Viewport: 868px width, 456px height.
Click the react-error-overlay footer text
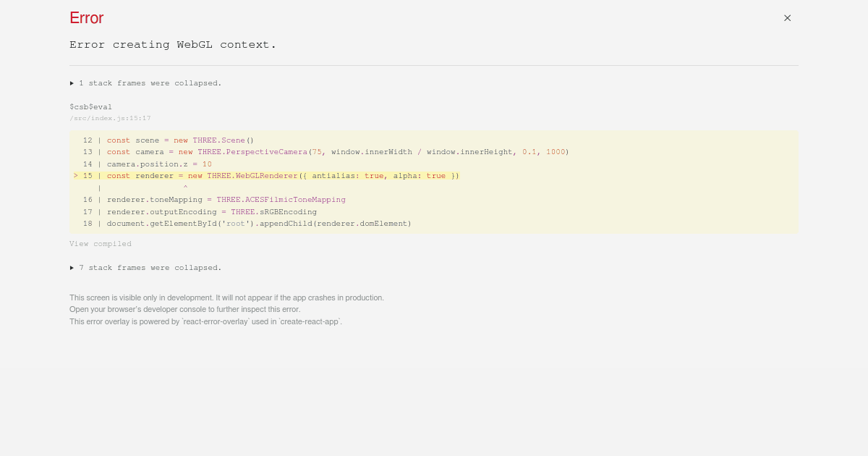tap(206, 321)
